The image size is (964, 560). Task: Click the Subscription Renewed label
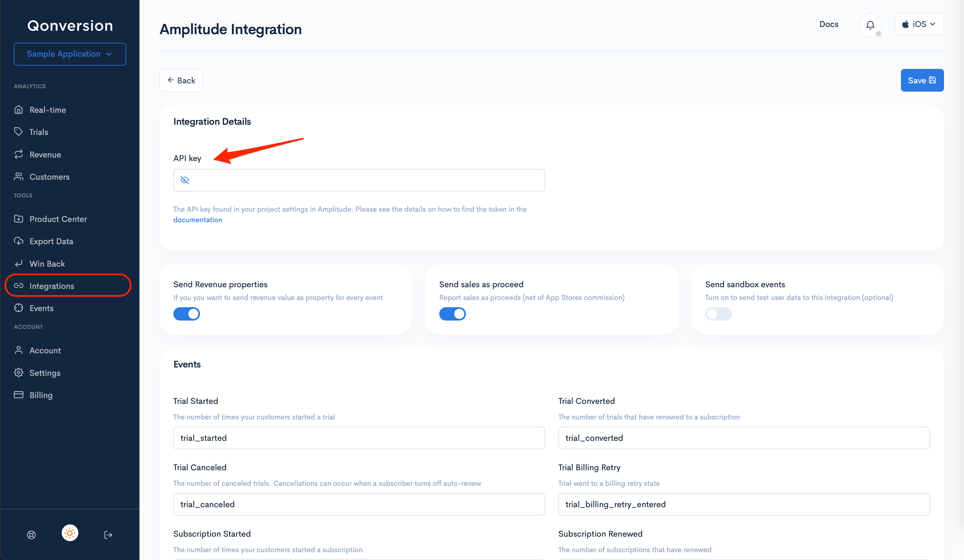tap(600, 534)
